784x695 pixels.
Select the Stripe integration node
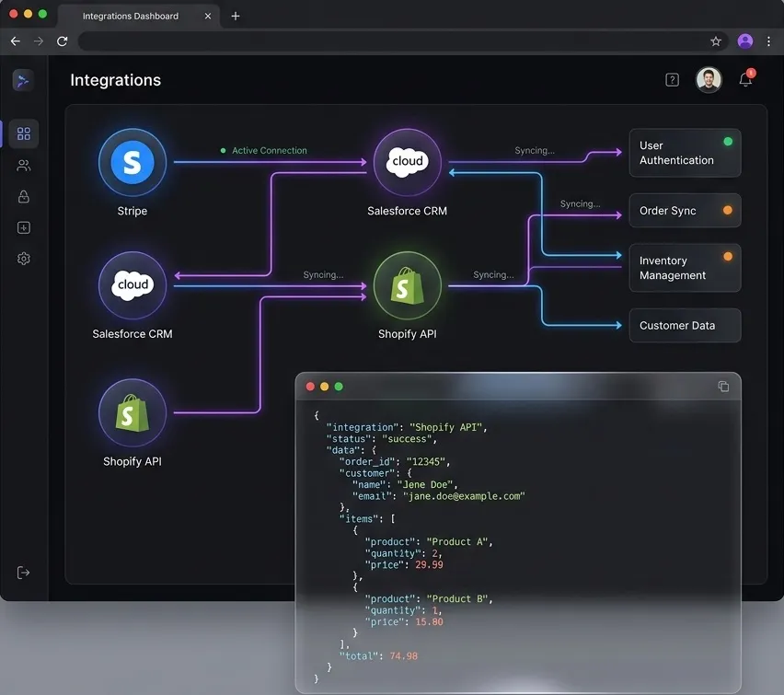pos(133,162)
